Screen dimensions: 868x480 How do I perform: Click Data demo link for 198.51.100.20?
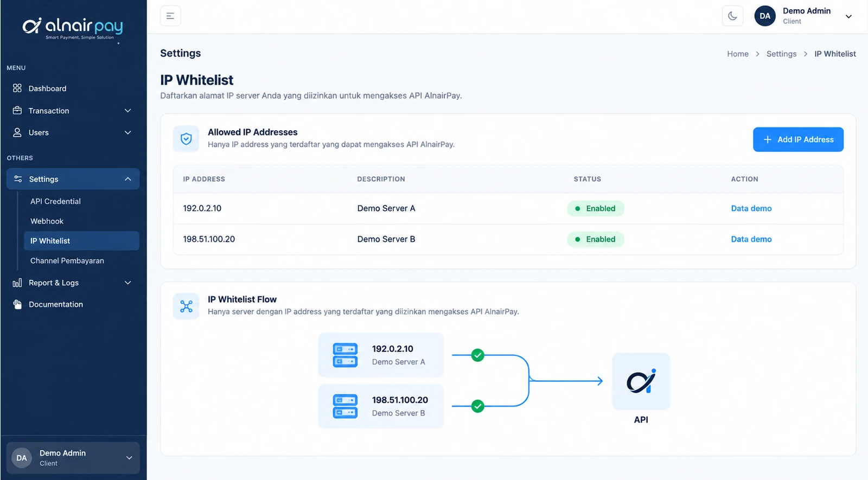tap(751, 239)
